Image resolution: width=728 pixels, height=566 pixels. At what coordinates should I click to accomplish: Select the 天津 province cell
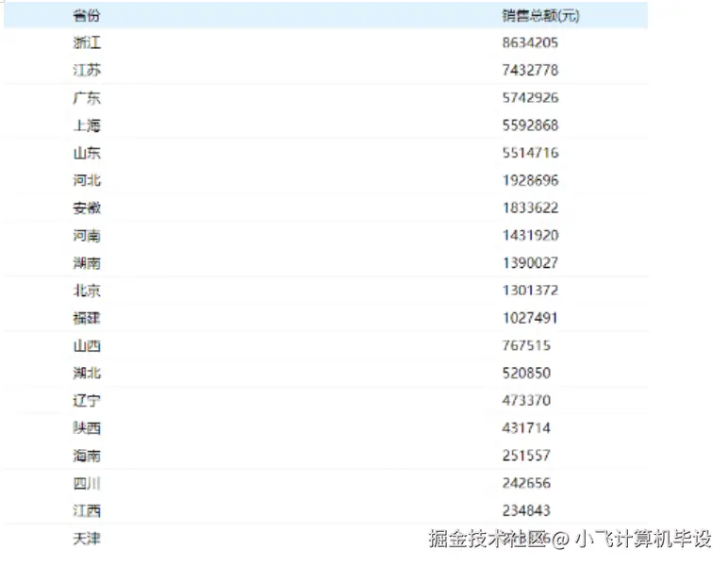(87, 538)
